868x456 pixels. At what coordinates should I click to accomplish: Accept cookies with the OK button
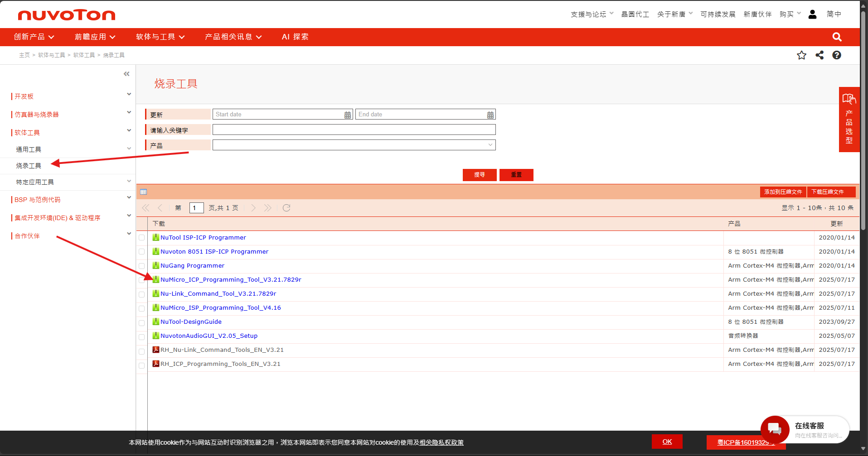667,442
